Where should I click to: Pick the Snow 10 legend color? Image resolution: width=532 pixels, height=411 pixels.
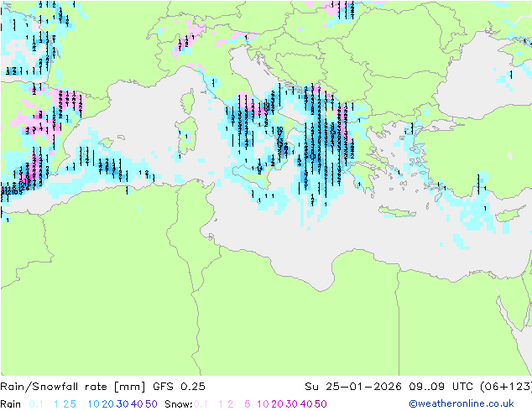263,404
